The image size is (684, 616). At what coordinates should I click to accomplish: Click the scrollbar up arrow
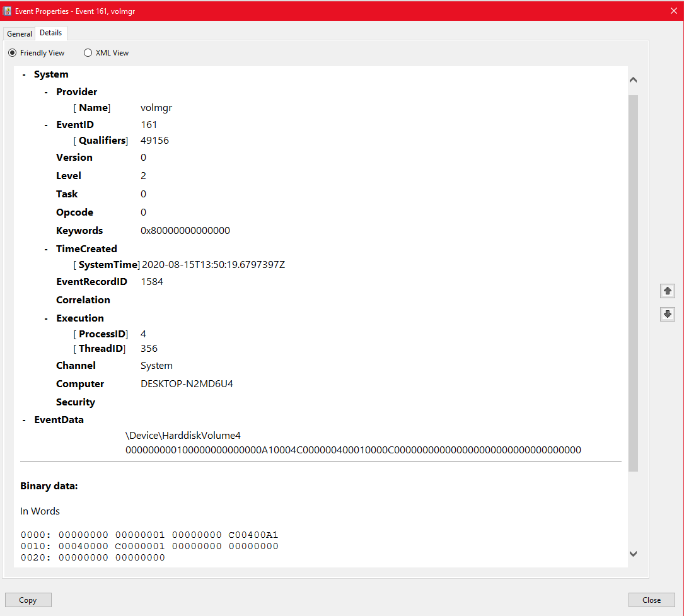[x=634, y=80]
